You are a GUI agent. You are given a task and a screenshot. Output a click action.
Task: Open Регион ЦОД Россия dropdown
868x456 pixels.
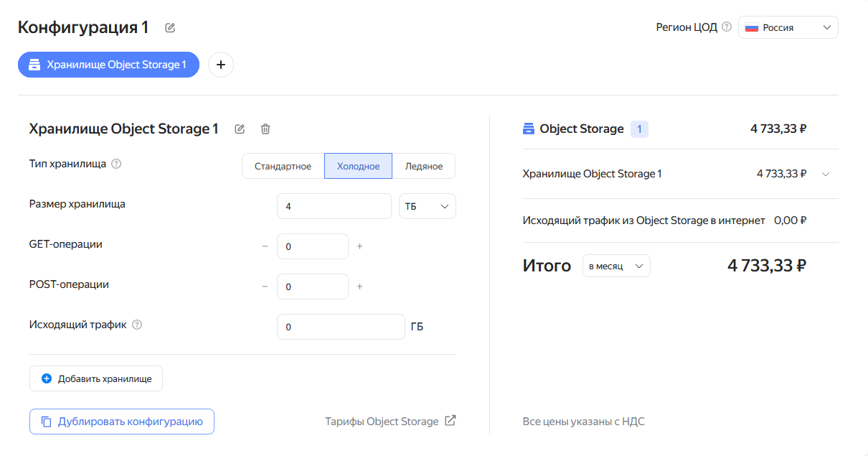pos(788,27)
